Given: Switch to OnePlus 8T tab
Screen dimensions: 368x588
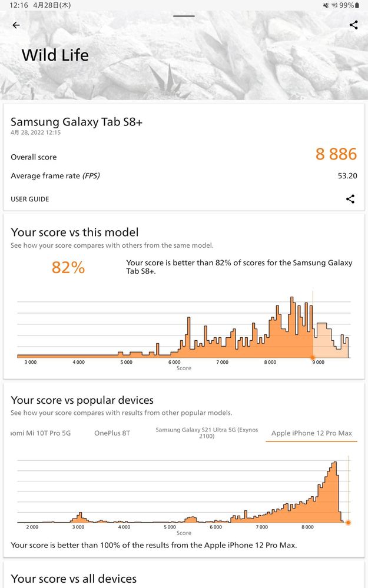Looking at the screenshot, I should (x=112, y=433).
